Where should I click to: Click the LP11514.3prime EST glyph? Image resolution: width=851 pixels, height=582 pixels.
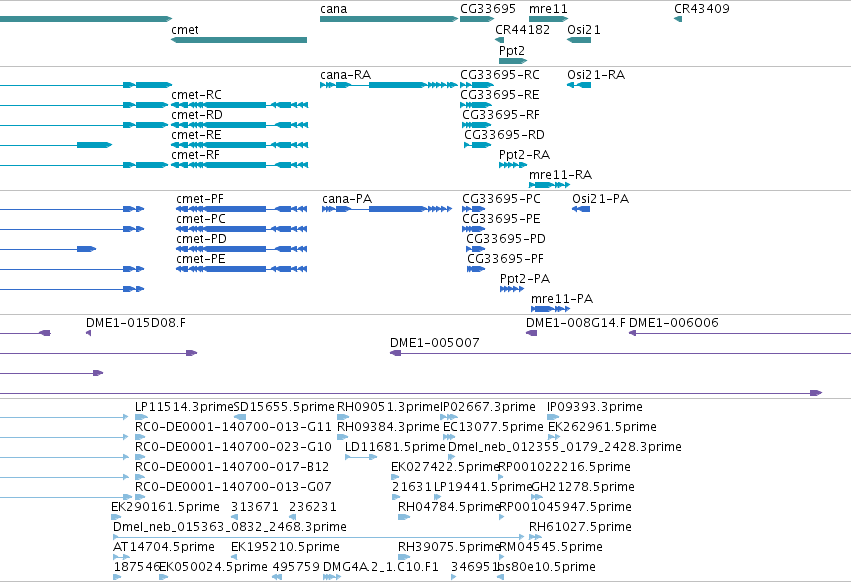coord(141,417)
